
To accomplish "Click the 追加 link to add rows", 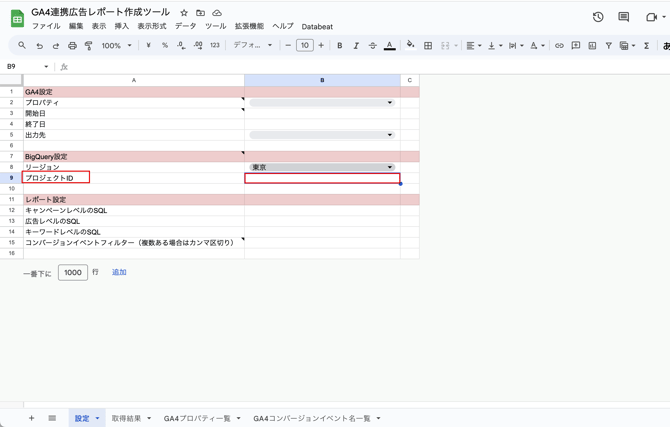I will point(119,272).
